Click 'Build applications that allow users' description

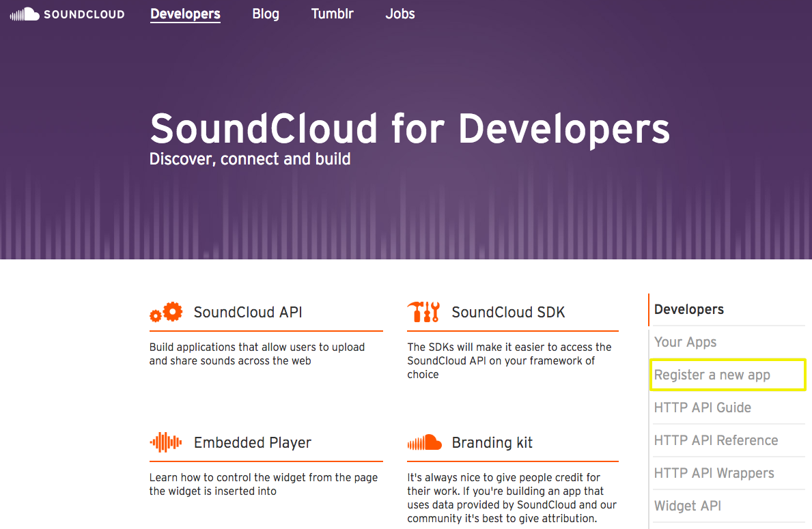257,354
